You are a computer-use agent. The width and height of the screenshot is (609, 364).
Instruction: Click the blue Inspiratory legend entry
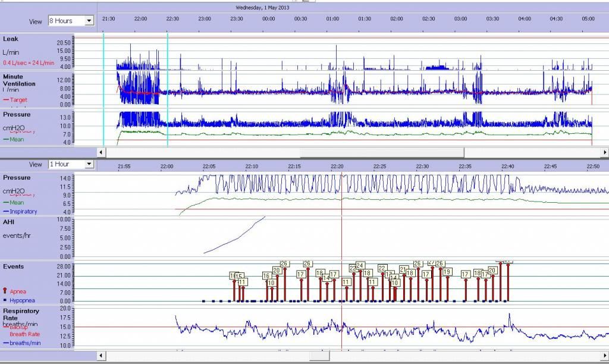[20, 211]
